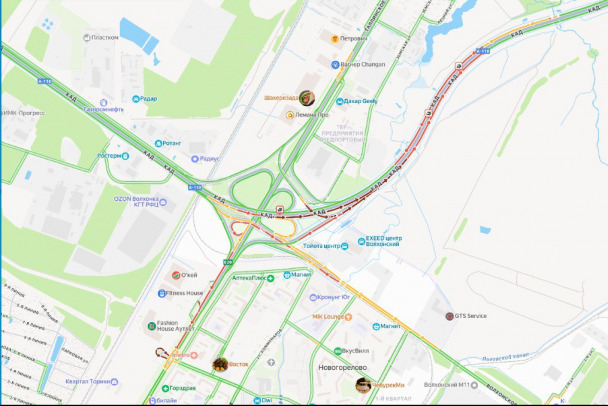Open the Дакар Geely map marker
The image size is (608, 406).
click(x=339, y=102)
